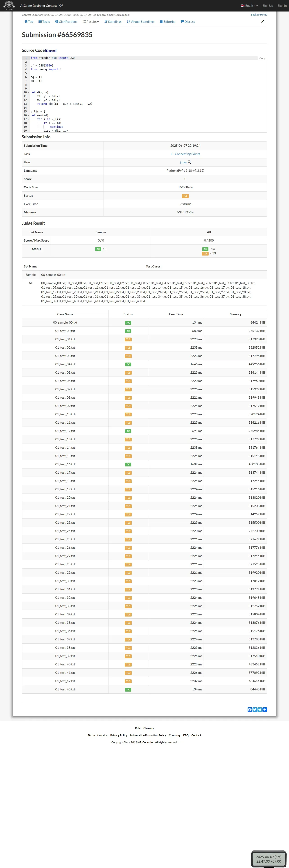This screenshot has width=289, height=868.
Task: Open the Standings tab
Action: (x=113, y=22)
